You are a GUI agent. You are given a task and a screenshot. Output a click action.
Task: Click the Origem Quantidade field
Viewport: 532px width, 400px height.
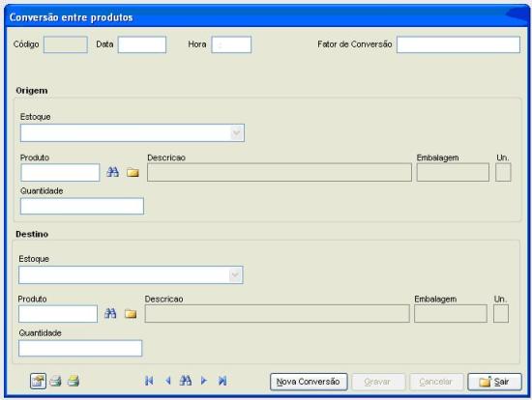pos(82,206)
